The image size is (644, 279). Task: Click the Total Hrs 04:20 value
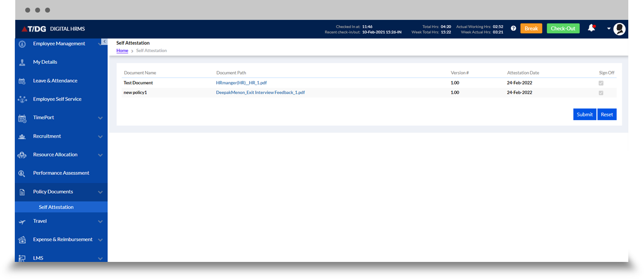pyautogui.click(x=446, y=27)
